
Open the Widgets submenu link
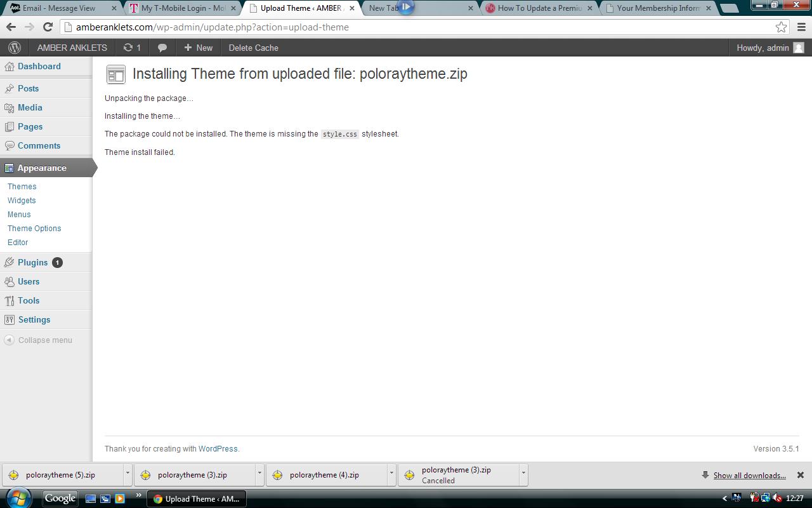point(22,200)
